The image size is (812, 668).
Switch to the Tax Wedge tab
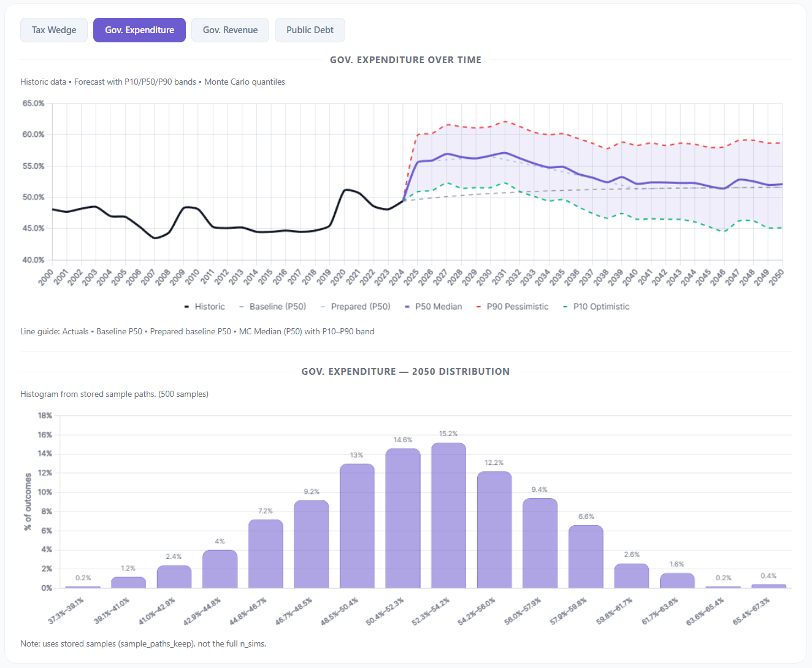point(53,29)
